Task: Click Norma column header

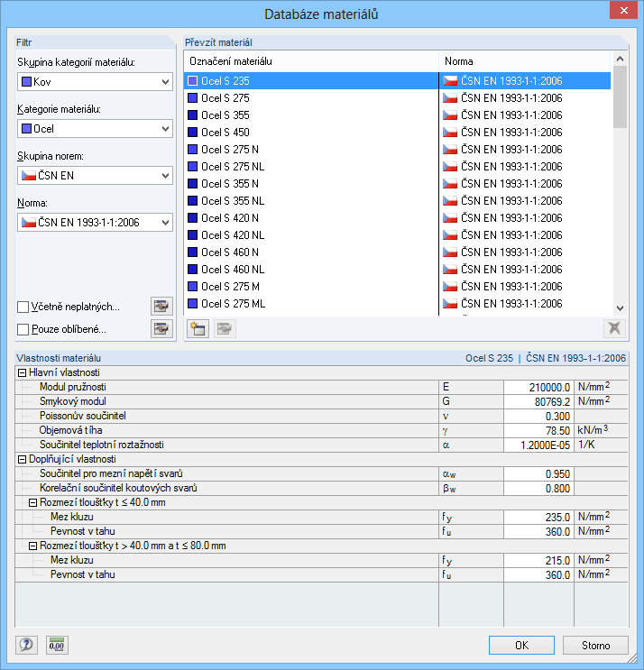Action: [x=525, y=61]
